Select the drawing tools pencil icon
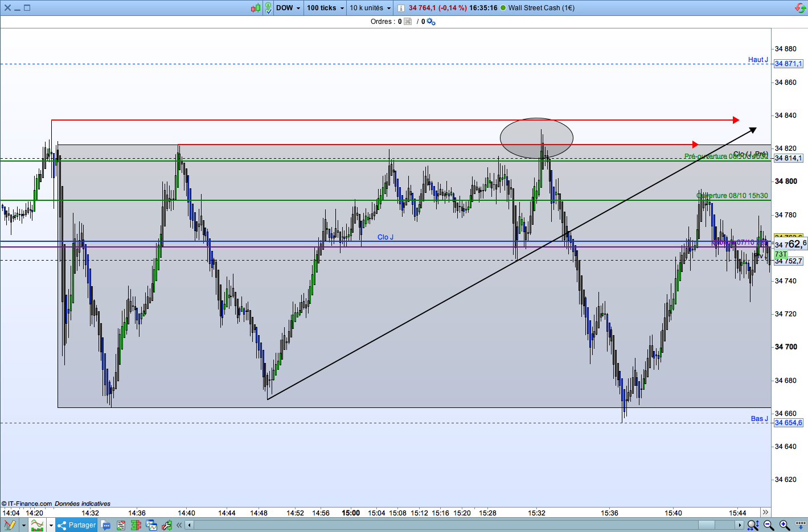808x532 pixels. [10, 525]
